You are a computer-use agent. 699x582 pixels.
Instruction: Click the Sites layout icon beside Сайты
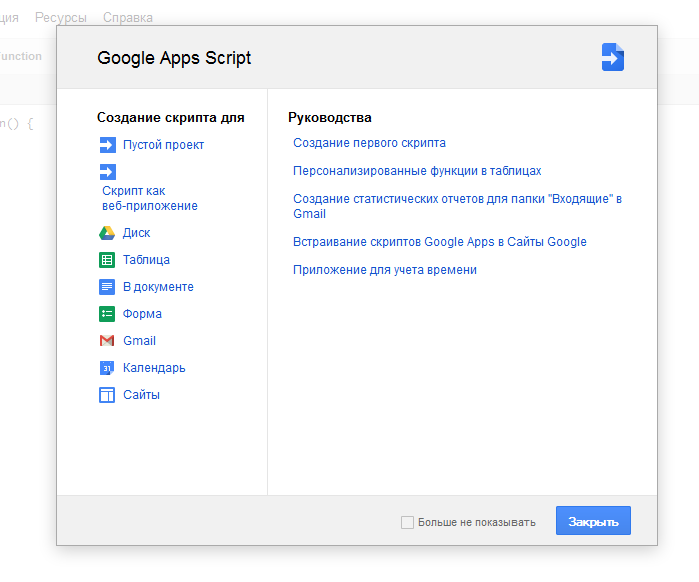click(107, 395)
